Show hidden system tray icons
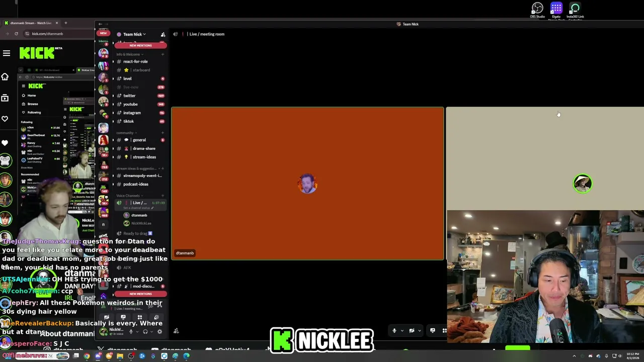Viewport: 644px width, 362px height. [x=574, y=356]
